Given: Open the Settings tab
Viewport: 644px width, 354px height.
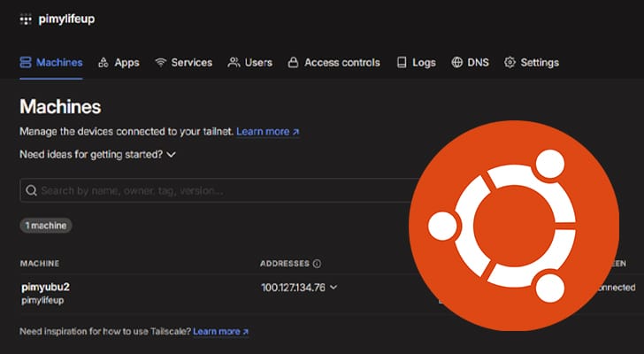Looking at the screenshot, I should tap(532, 63).
